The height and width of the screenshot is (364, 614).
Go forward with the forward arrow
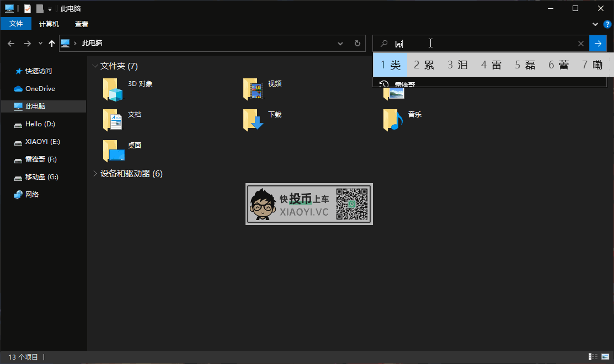pos(28,44)
